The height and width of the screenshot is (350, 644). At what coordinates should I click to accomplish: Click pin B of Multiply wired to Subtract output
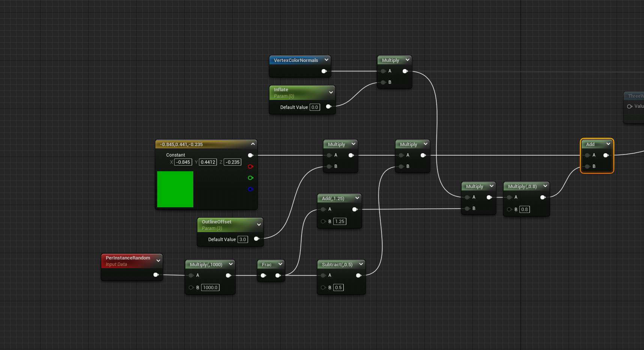click(401, 166)
